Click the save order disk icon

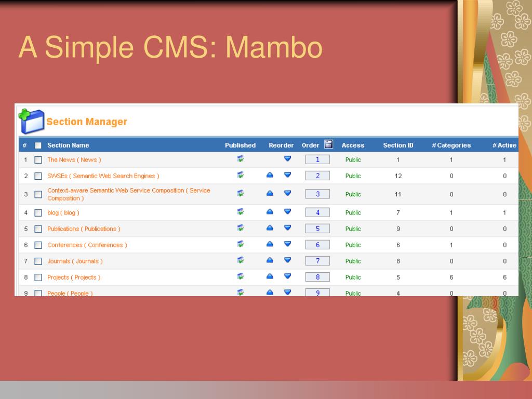click(328, 144)
